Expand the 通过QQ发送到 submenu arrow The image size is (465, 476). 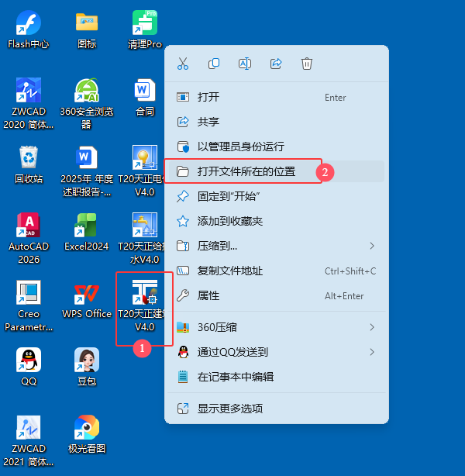372,352
